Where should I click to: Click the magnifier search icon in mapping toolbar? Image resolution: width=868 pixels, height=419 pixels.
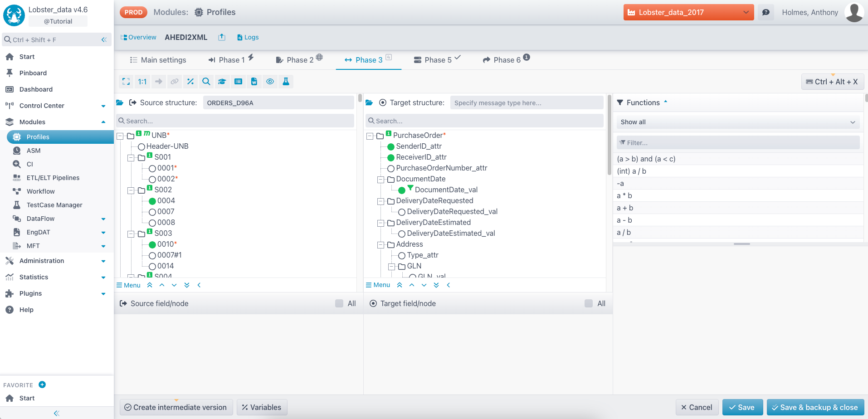click(x=206, y=82)
